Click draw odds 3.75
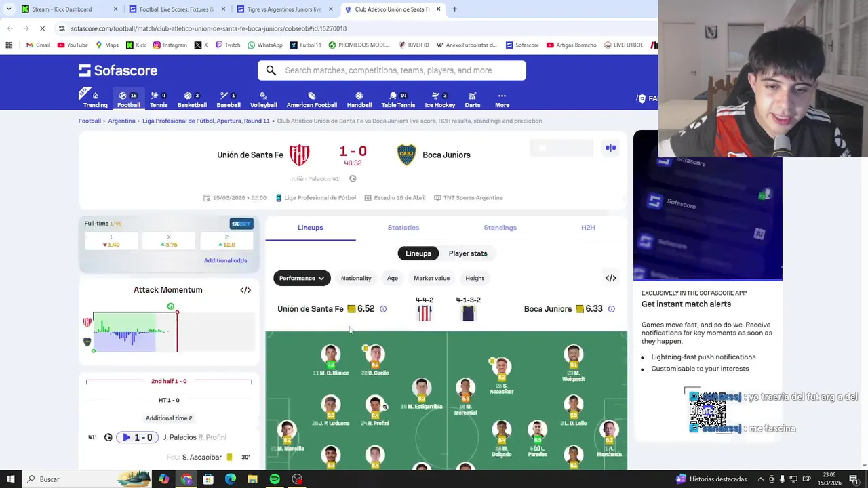 169,241
